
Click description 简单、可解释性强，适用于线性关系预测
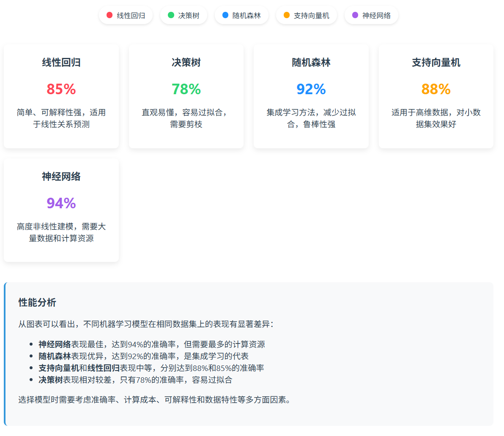tap(61, 118)
